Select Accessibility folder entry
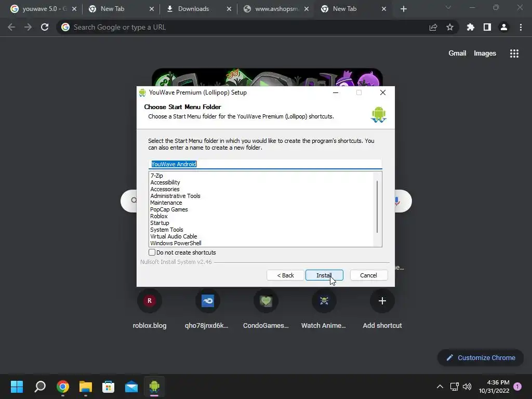The image size is (532, 399). coord(165,182)
